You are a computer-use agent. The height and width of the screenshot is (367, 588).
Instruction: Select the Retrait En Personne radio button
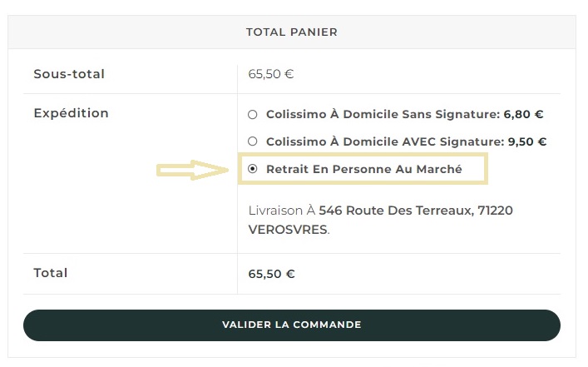click(253, 169)
